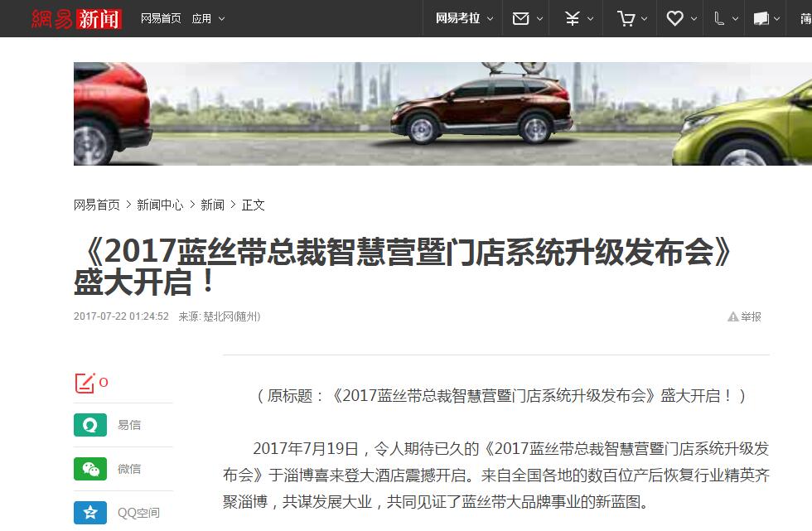Open the mail envelope icon in header
The height and width of the screenshot is (531, 812).
click(520, 18)
